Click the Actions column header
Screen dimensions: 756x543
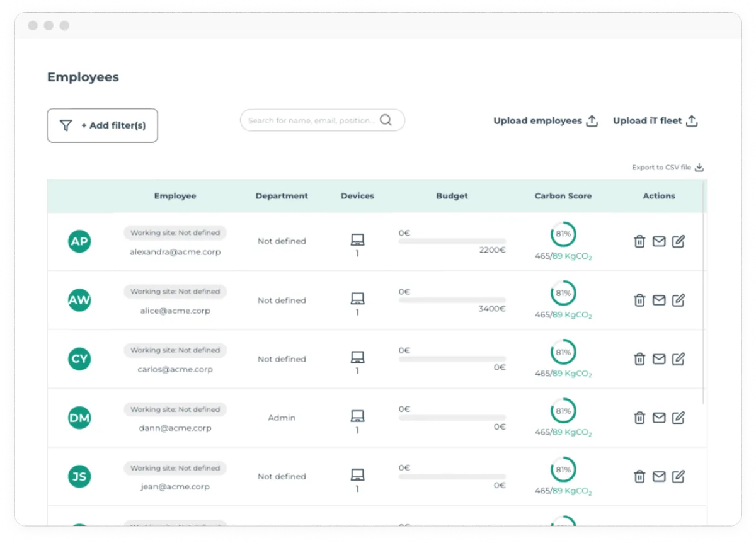pos(659,196)
